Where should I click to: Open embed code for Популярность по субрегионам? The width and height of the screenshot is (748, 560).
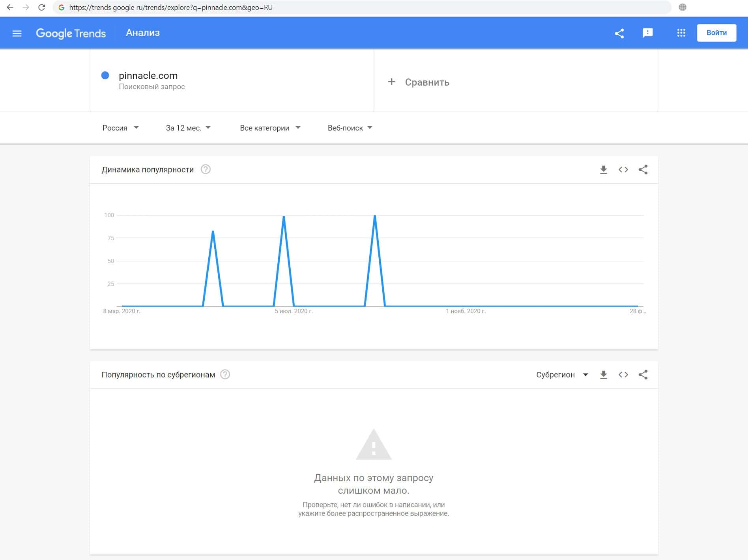tap(623, 375)
